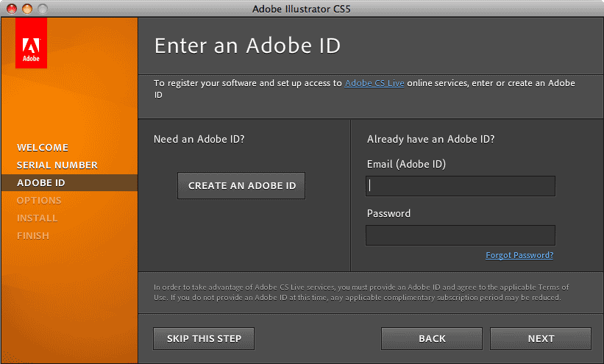Image resolution: width=604 pixels, height=364 pixels.
Task: Click into the Password field
Action: (461, 235)
